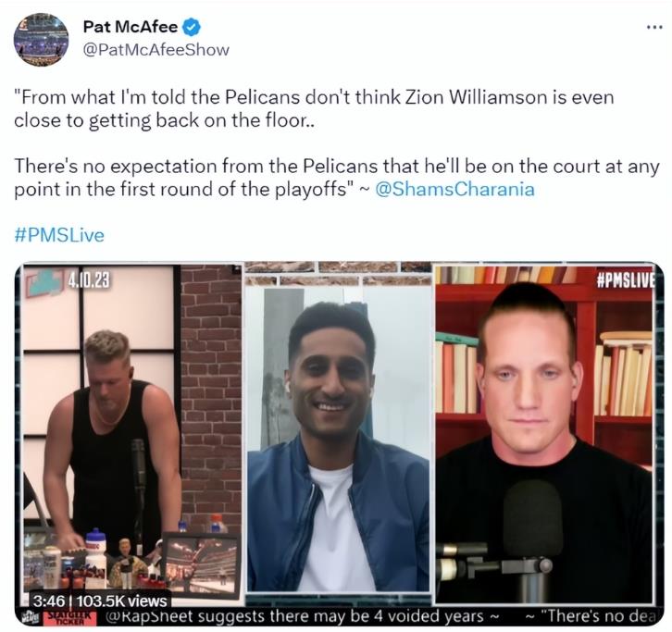Click the SeatGeek ticker logo

coord(69,617)
